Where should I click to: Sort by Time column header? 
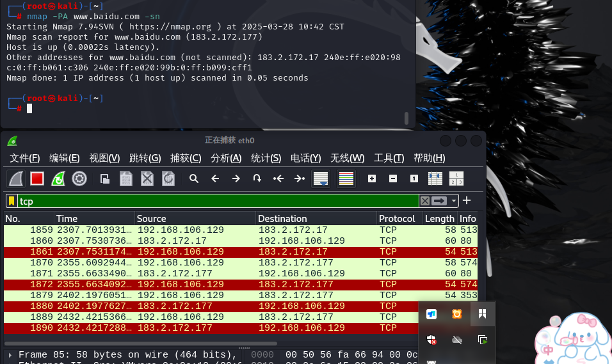click(x=94, y=219)
